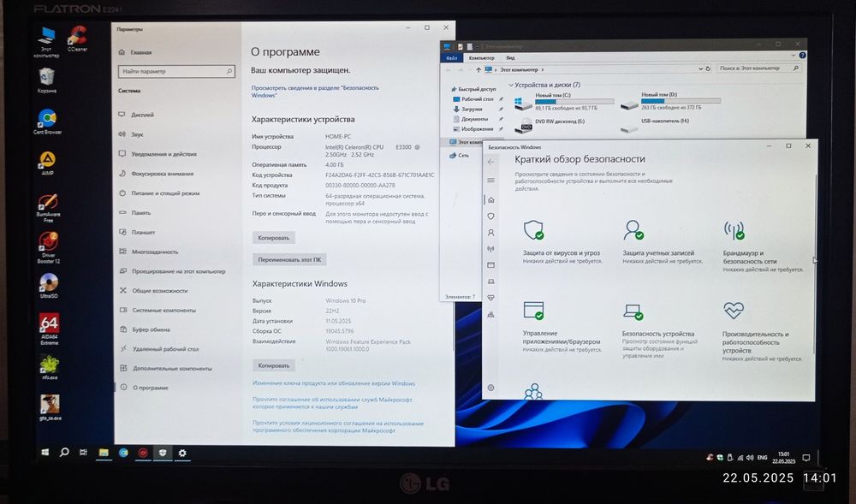
Task: Open Explorer File tab
Action: coord(451,58)
